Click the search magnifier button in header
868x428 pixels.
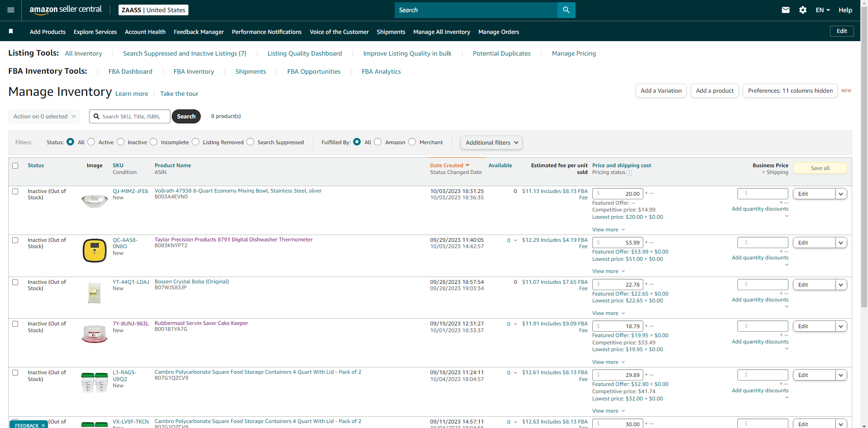pyautogui.click(x=566, y=10)
